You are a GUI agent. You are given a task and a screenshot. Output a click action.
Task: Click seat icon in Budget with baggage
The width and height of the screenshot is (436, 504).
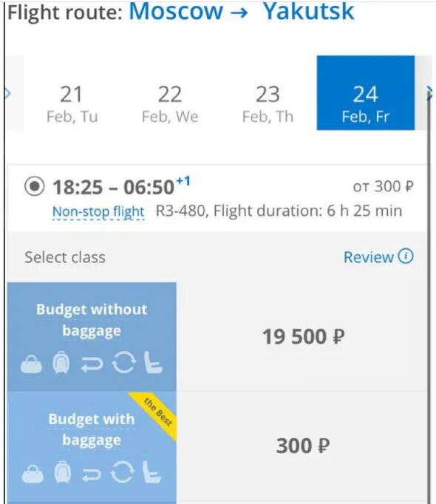[151, 472]
